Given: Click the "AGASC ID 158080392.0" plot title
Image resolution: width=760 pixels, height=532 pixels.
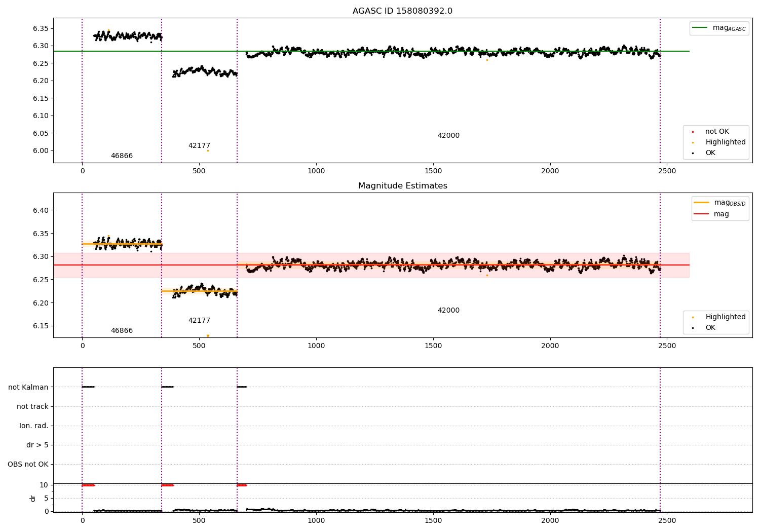Looking at the screenshot, I should (402, 11).
